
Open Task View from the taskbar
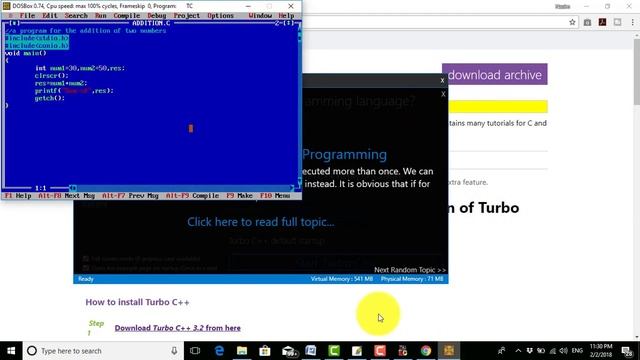[195, 351]
